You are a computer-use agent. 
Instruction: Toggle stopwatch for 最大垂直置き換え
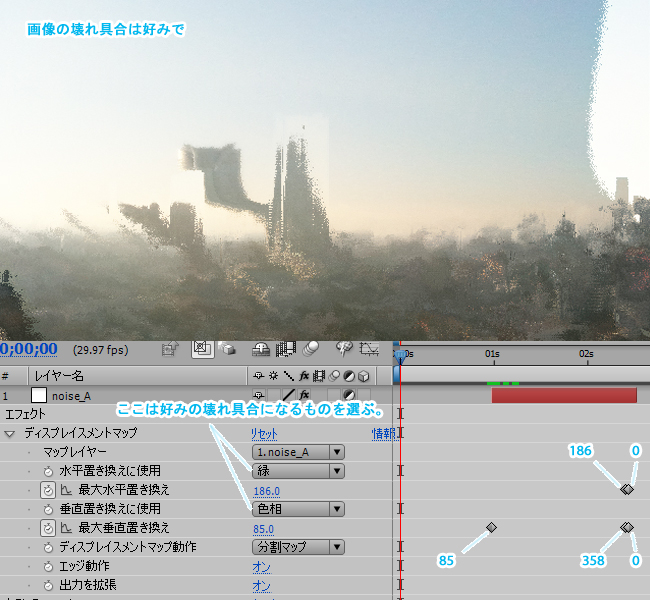pos(47,527)
